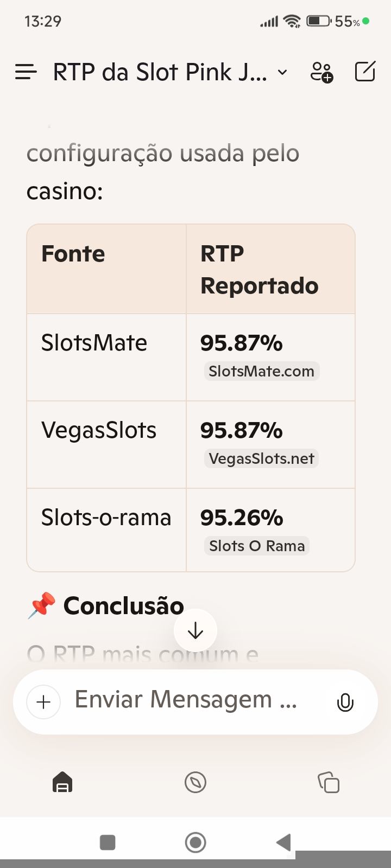This screenshot has width=391, height=868.
Task: Tap the Conclusão heading text
Action: pyautogui.click(x=124, y=605)
